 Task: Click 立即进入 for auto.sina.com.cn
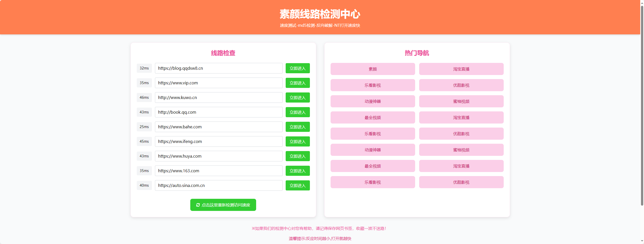[x=298, y=185]
